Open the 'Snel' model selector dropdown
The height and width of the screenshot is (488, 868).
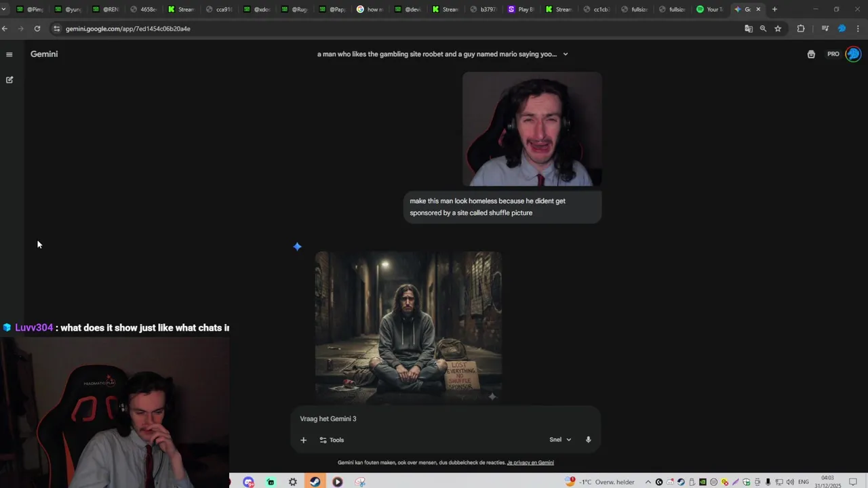[x=560, y=440]
